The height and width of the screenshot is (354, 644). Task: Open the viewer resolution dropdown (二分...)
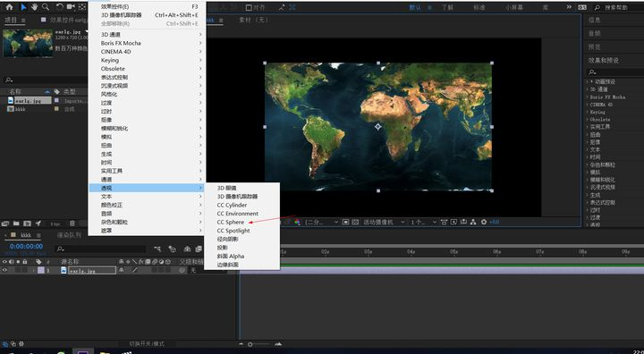[x=322, y=223]
